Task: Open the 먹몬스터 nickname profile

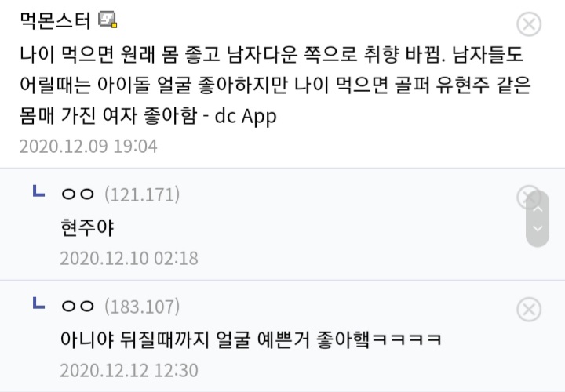Action: click(55, 20)
